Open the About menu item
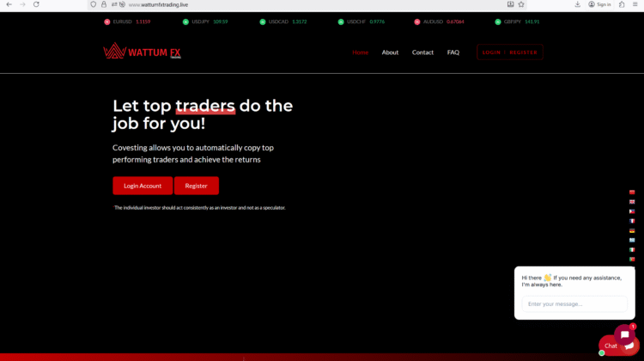The height and width of the screenshot is (361, 644). (390, 52)
